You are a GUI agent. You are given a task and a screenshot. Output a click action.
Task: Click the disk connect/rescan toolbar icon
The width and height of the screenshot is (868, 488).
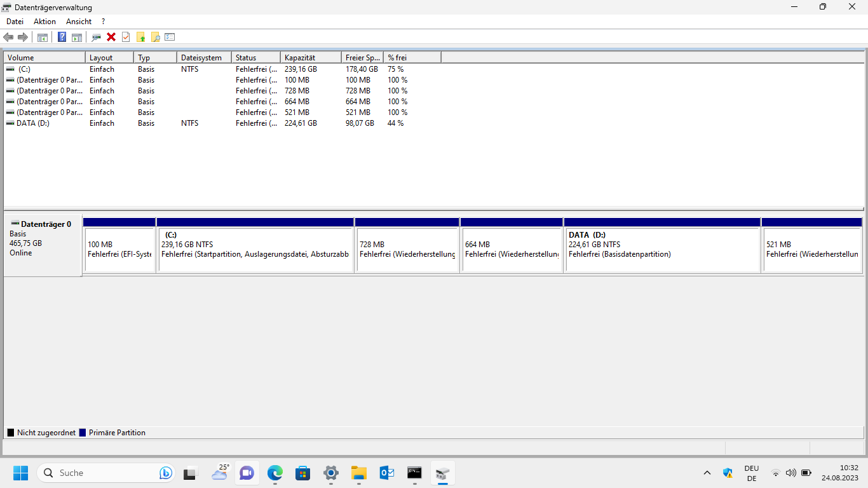(96, 37)
